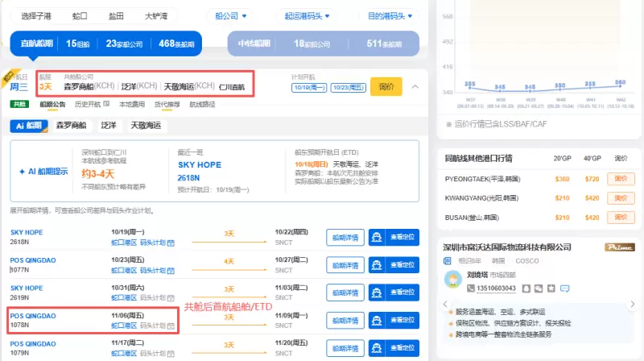This screenshot has width=644, height=361.
Task: Click 船期详情 for SKY HOPE 2618N
Action: [x=345, y=238]
